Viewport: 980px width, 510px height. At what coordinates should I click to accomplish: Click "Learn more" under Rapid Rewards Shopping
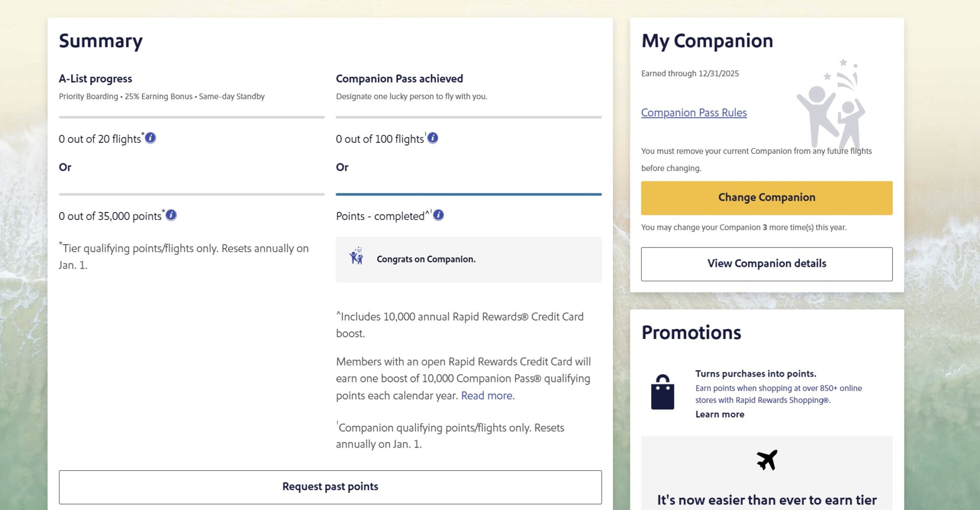[x=719, y=414]
